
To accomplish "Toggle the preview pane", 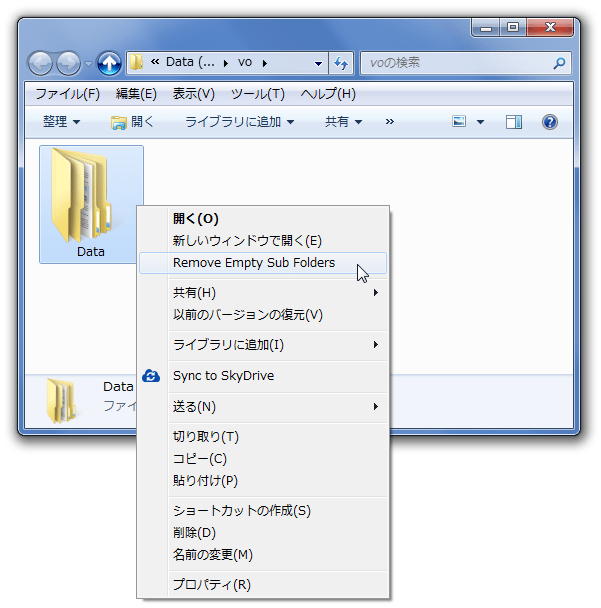I will [514, 122].
